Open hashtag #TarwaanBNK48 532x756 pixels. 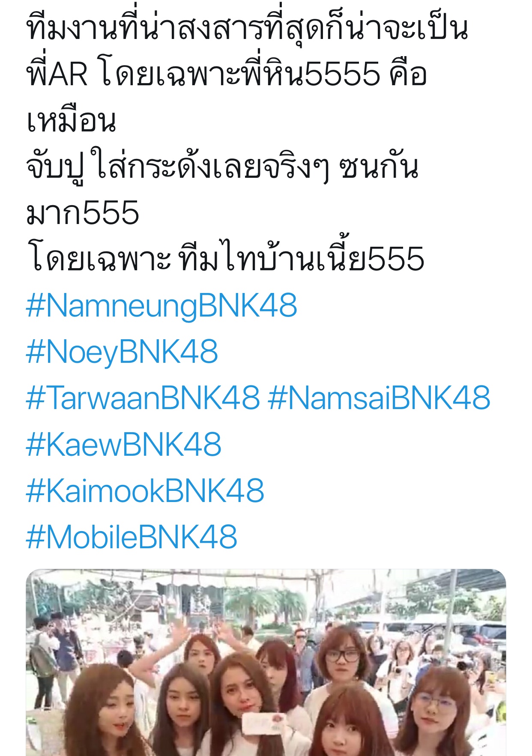tap(143, 397)
